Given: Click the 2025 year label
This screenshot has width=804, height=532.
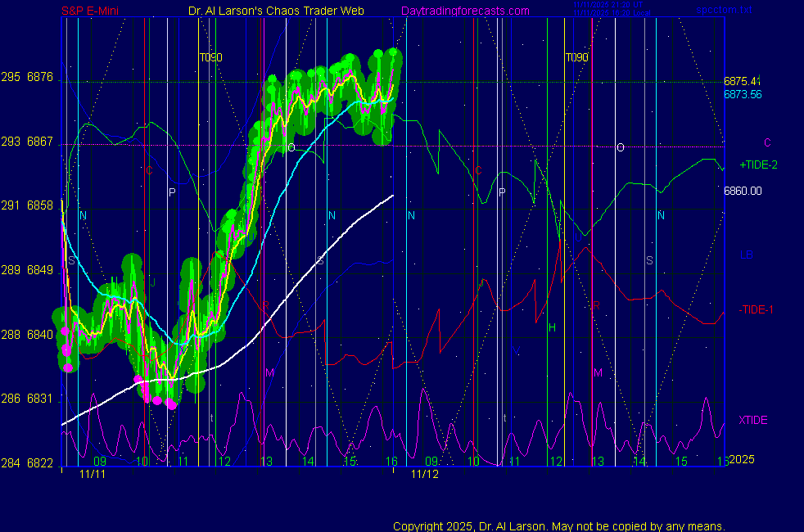Looking at the screenshot, I should point(741,460).
